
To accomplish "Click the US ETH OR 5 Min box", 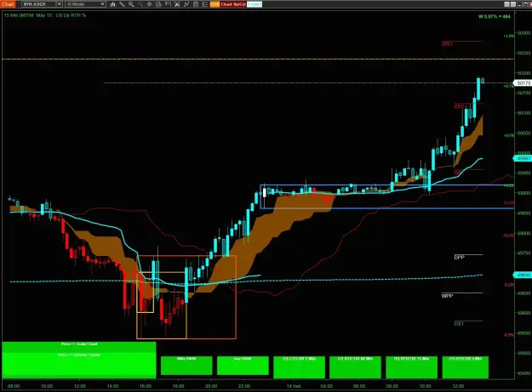I will [299, 367].
